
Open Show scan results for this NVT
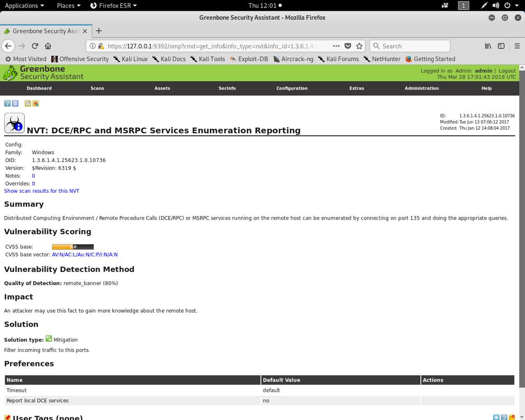point(42,191)
